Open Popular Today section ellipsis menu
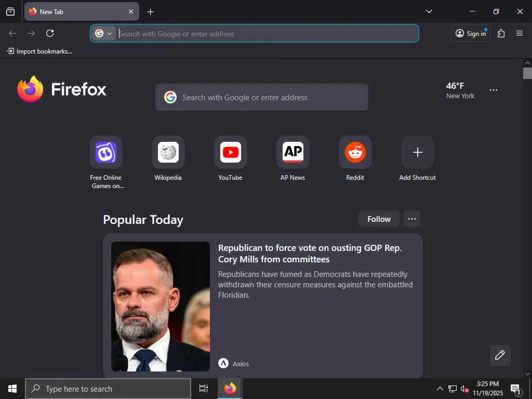Screen dimensions: 532x399 [x=412, y=219]
